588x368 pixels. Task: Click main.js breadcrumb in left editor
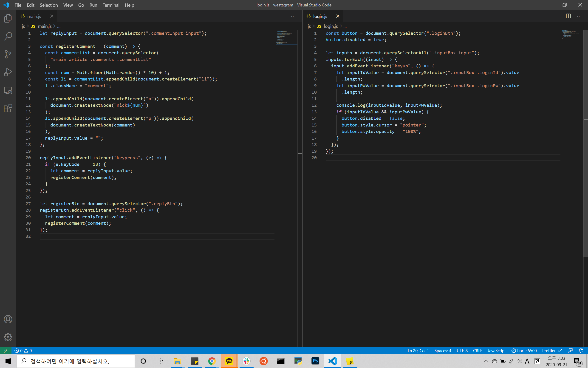[42, 26]
